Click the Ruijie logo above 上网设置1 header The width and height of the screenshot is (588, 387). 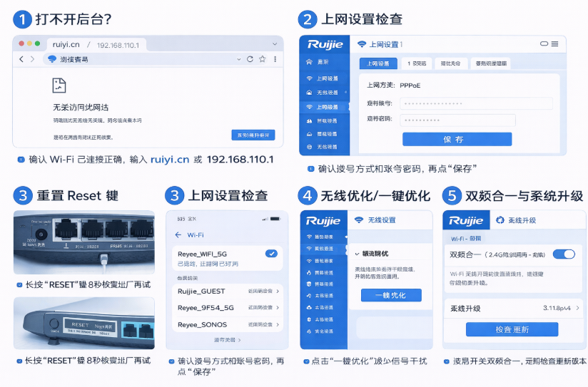tap(325, 45)
